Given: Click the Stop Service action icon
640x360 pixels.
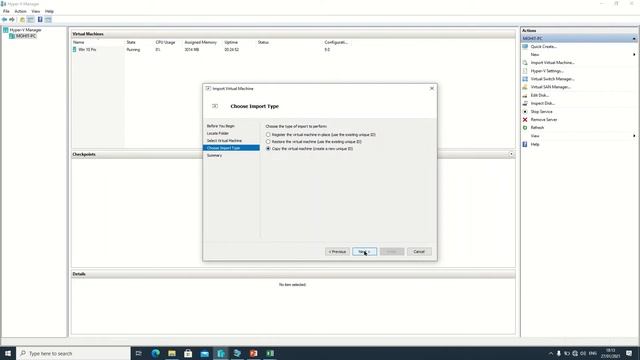Looking at the screenshot, I should (525, 111).
